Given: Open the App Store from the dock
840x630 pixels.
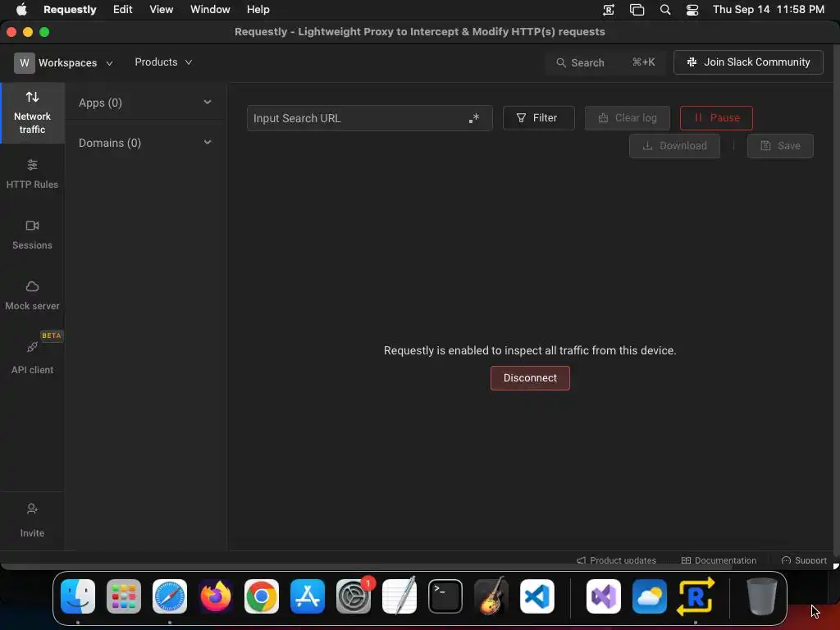Looking at the screenshot, I should click(308, 596).
